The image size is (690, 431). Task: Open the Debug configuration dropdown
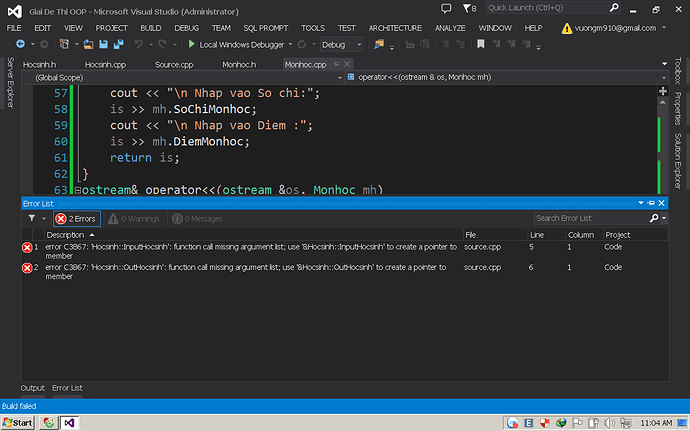click(x=341, y=45)
